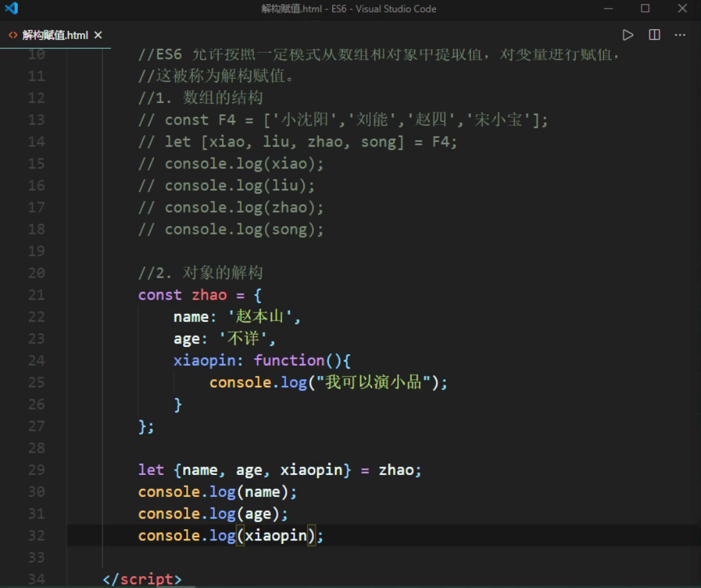Click the commented console.log(xiao) line
Viewport: 701px width, 588px height.
pos(231,164)
